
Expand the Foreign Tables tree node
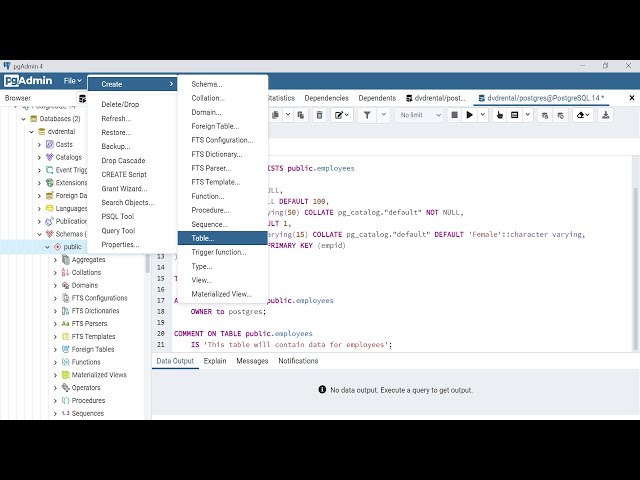tap(56, 349)
